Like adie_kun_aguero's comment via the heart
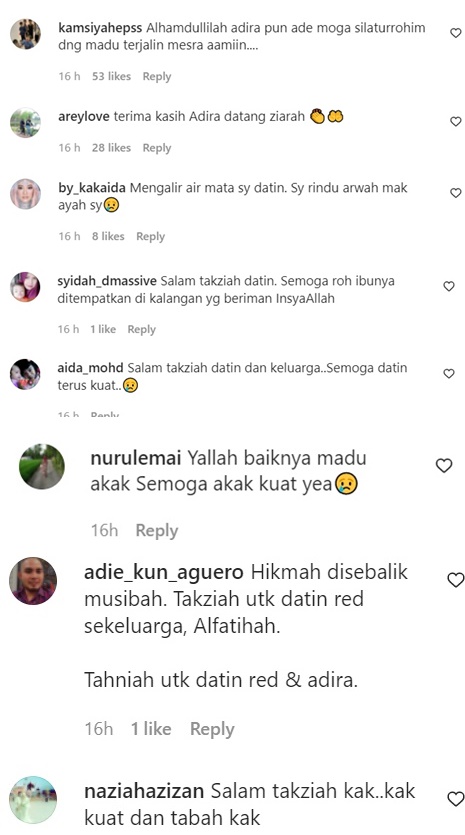This screenshot has height=835, width=465. pyautogui.click(x=456, y=580)
